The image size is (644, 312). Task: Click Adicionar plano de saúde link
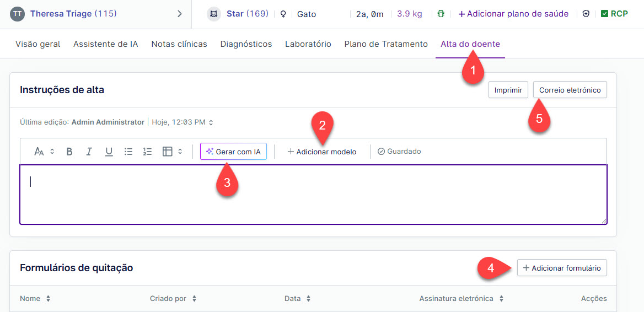pyautogui.click(x=513, y=14)
